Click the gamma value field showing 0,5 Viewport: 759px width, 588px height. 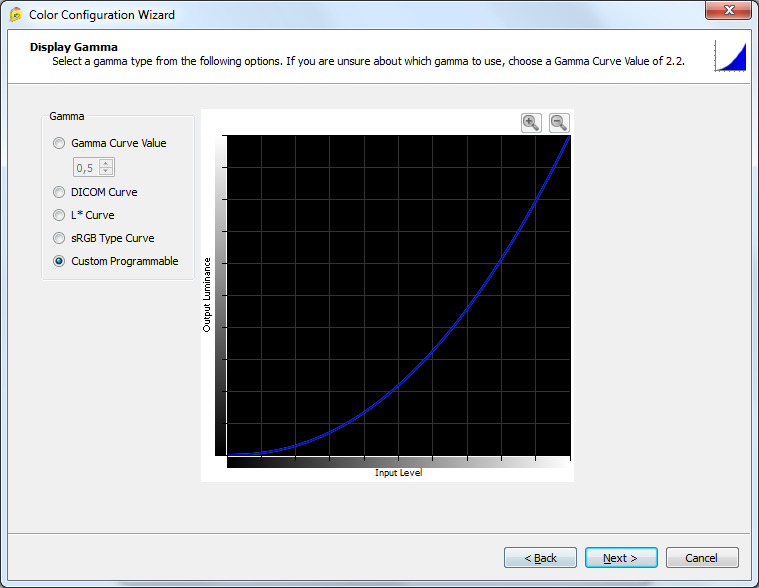coord(86,167)
